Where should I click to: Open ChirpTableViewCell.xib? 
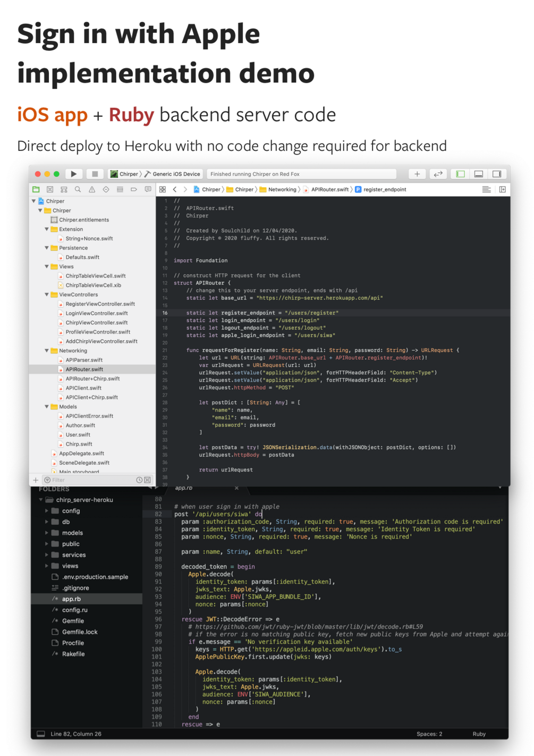tap(89, 285)
